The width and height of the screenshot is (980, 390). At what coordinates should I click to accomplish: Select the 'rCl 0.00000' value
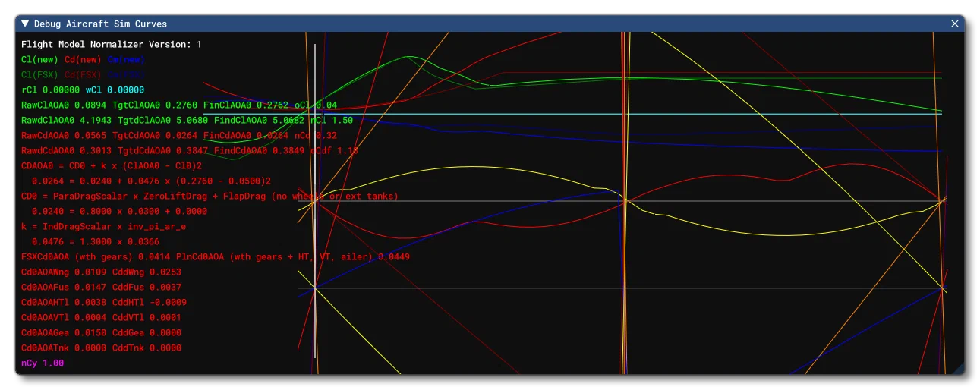[51, 90]
